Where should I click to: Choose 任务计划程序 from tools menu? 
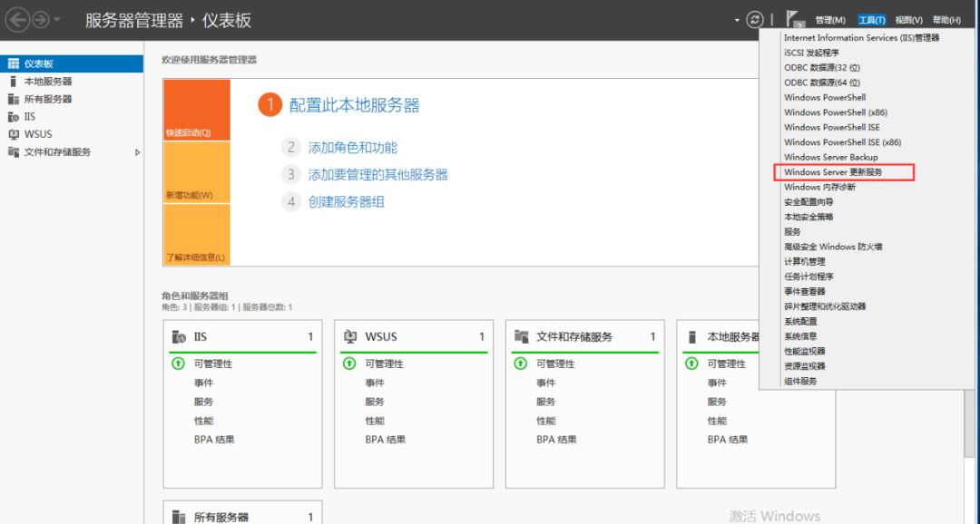tap(808, 277)
